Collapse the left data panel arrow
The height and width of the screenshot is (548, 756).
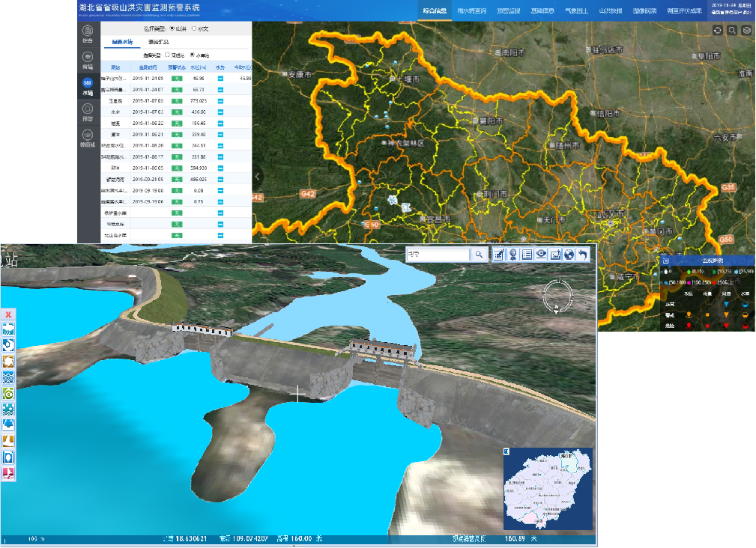257,177
